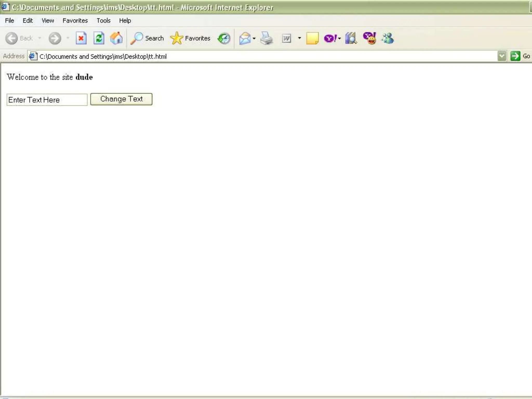Click the Go button

tap(520, 56)
